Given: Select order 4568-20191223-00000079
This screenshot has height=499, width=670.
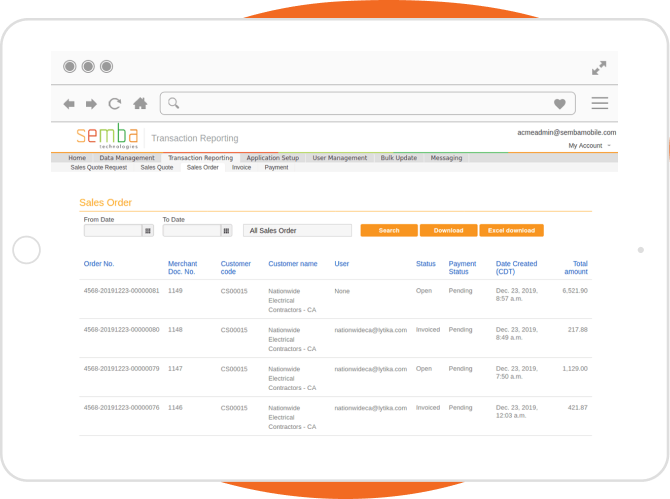Looking at the screenshot, I should [x=121, y=368].
